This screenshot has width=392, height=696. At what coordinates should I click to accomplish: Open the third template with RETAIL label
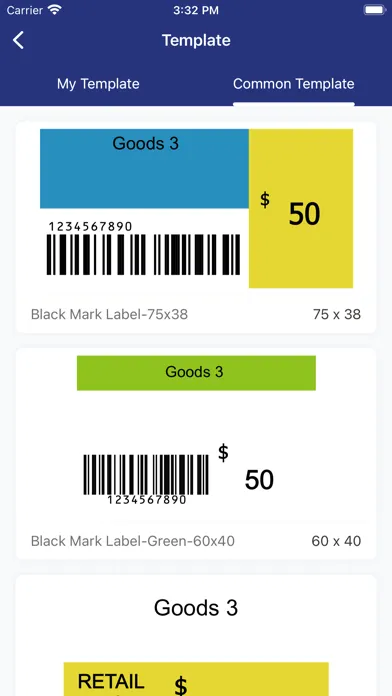pos(196,635)
